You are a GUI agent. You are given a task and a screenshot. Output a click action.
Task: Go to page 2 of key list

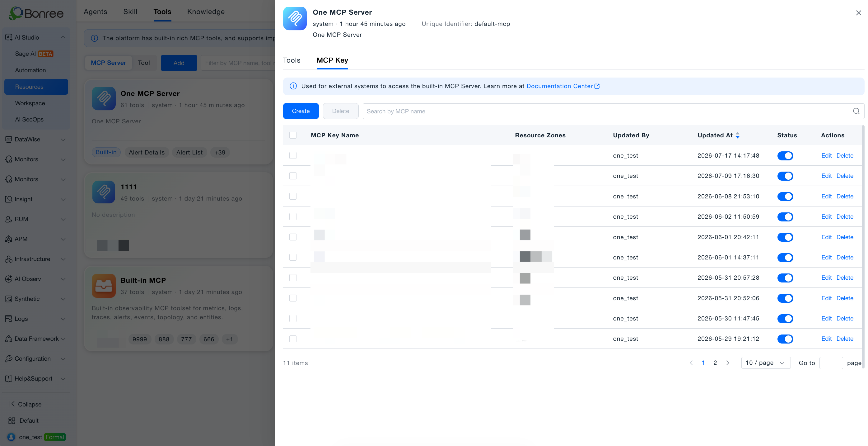715,363
